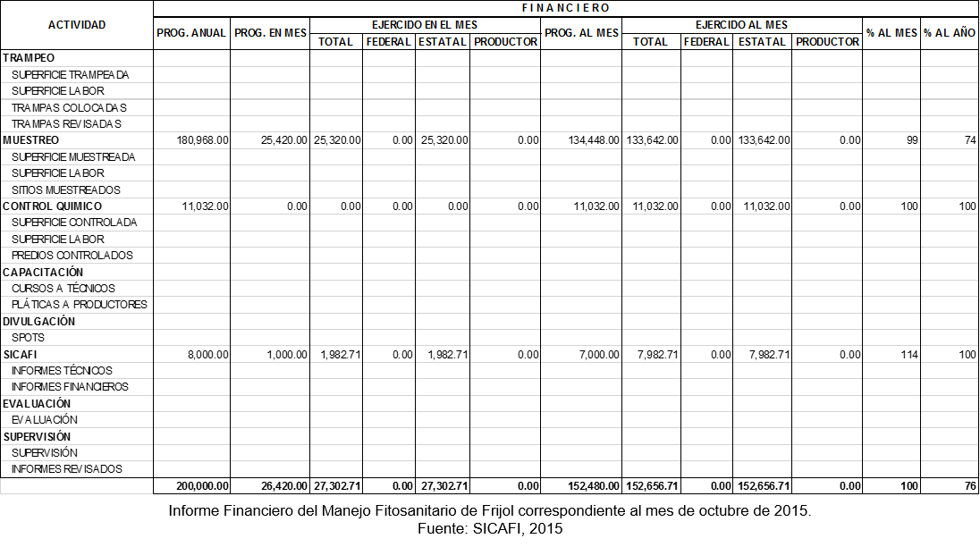Viewport: 980px width, 547px height.
Task: Click SICAFI PROG. AL MES value 7,000.00
Action: click(x=599, y=355)
